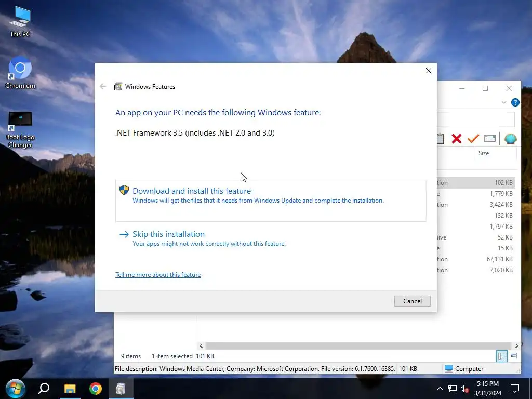Open taskbar Search magnifier
This screenshot has width=532, height=399.
coord(44,389)
